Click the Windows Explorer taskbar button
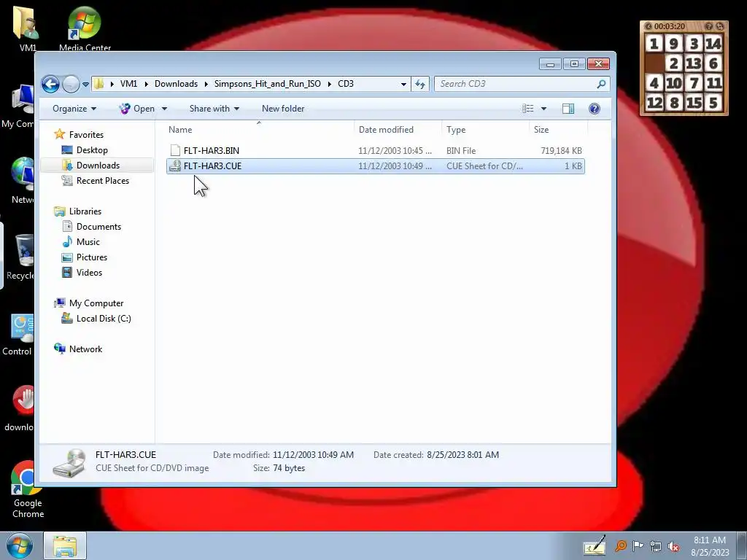 click(65, 545)
